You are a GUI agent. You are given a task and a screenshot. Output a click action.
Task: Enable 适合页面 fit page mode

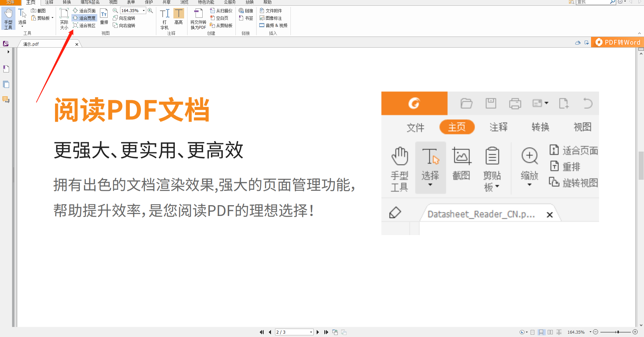(x=85, y=10)
